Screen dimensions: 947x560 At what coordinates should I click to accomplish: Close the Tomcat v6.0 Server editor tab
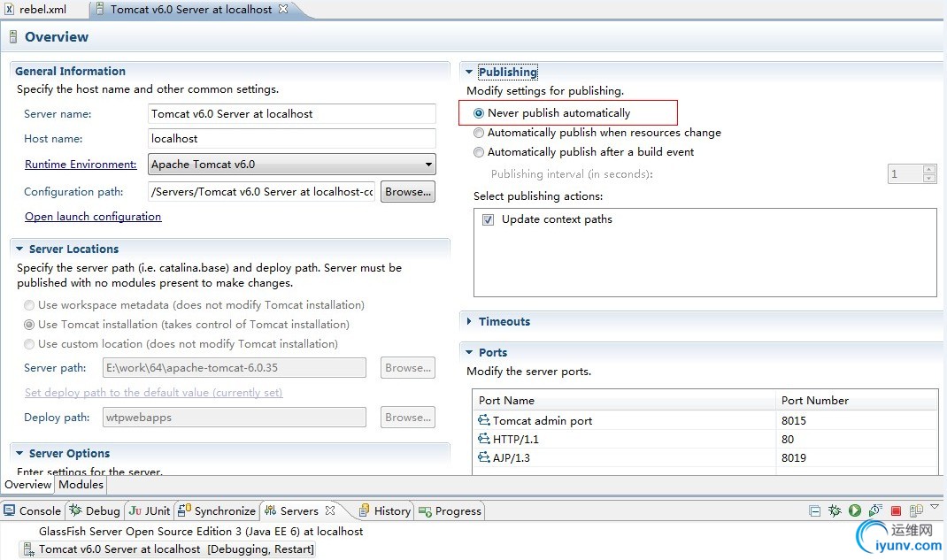282,9
